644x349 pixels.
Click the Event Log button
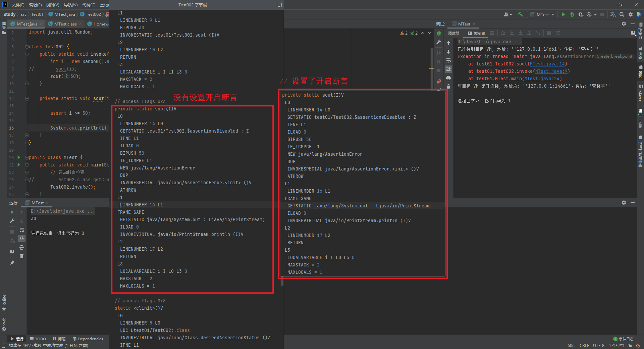(x=624, y=339)
